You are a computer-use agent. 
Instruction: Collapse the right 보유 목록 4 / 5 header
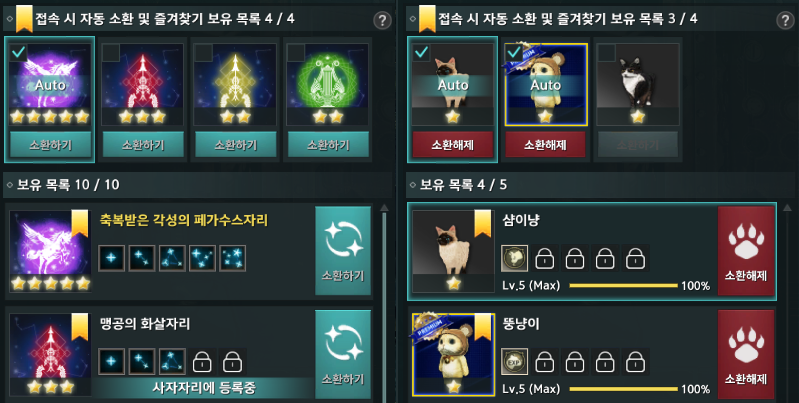click(413, 184)
